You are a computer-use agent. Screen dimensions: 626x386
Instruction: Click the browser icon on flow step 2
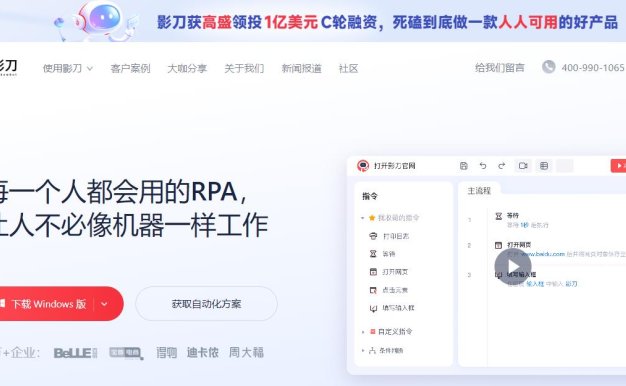(x=498, y=245)
